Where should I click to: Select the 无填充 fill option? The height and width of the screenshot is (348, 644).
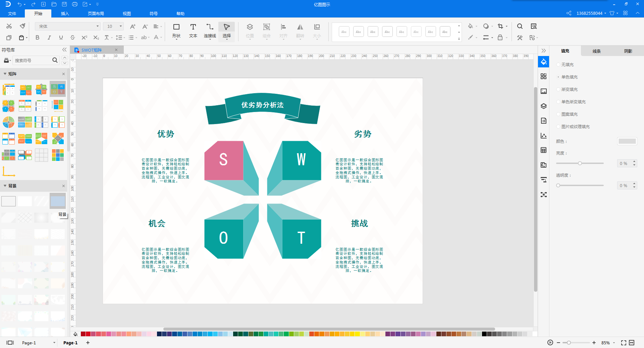[567, 65]
